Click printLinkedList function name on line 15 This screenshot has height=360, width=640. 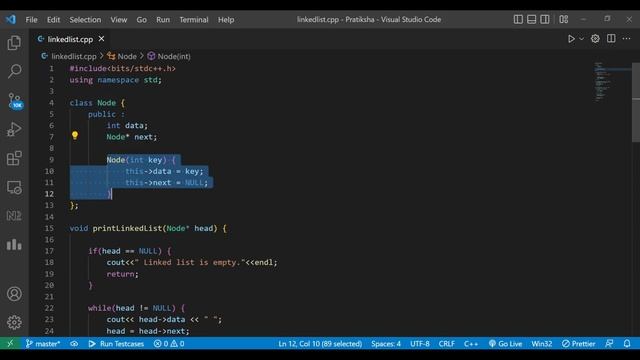(127, 228)
